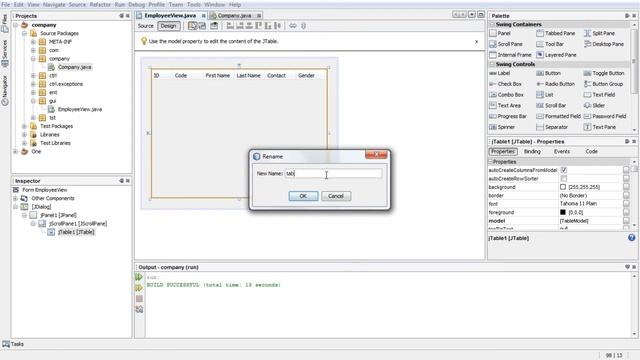Collapse the company project node

16,25
